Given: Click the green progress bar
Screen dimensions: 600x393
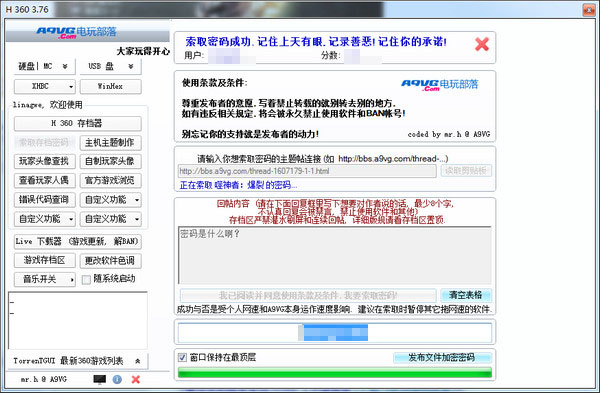Looking at the screenshot, I should click(335, 372).
